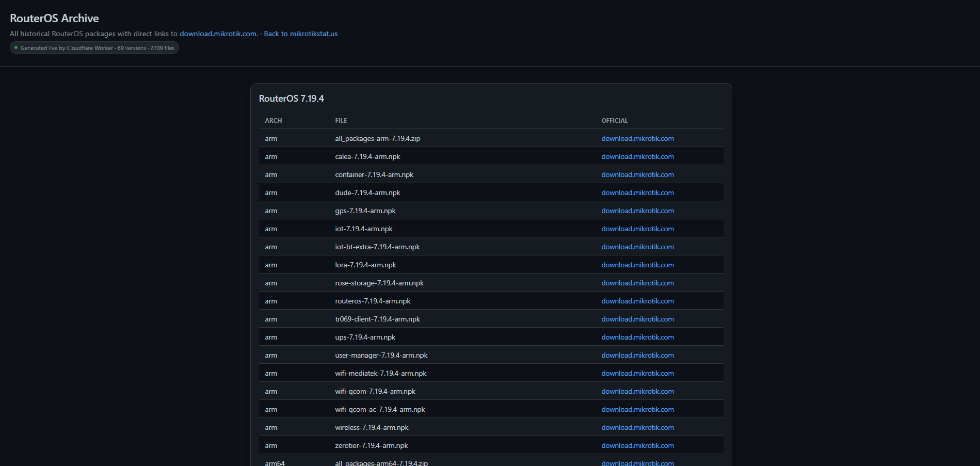Viewport: 980px width, 466px height.
Task: Open official link for zerotier-7.19.4-arm.npk
Action: click(637, 445)
